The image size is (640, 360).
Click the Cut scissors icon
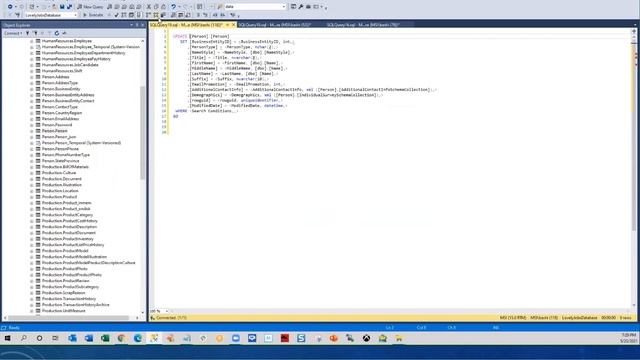point(149,7)
